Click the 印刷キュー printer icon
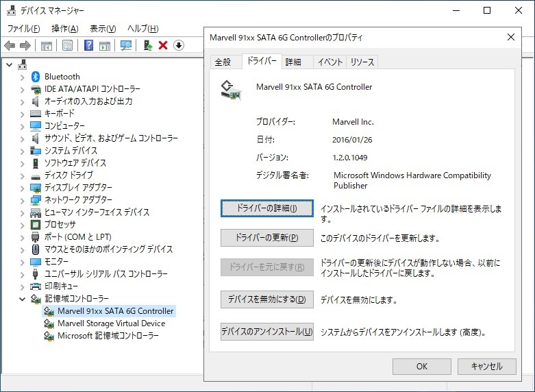Screen dimensions: 535x392 click(36, 286)
